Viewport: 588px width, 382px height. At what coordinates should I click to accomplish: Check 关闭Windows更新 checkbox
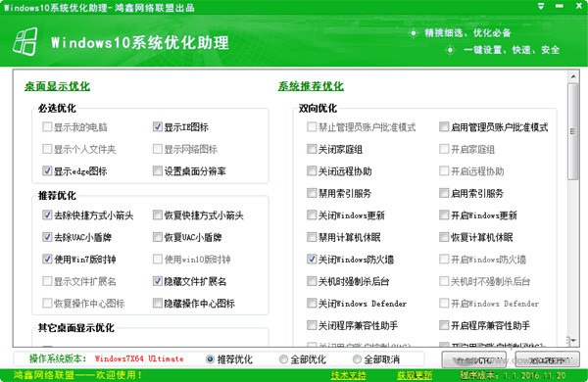pos(312,215)
